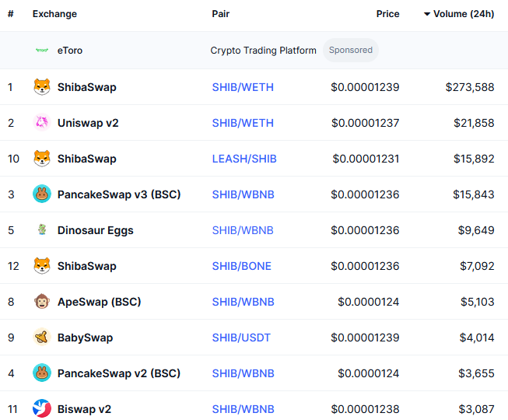The width and height of the screenshot is (508, 420).
Task: Click PancakeSwap v3 (BSC) bunny icon
Action: pyautogui.click(x=42, y=194)
